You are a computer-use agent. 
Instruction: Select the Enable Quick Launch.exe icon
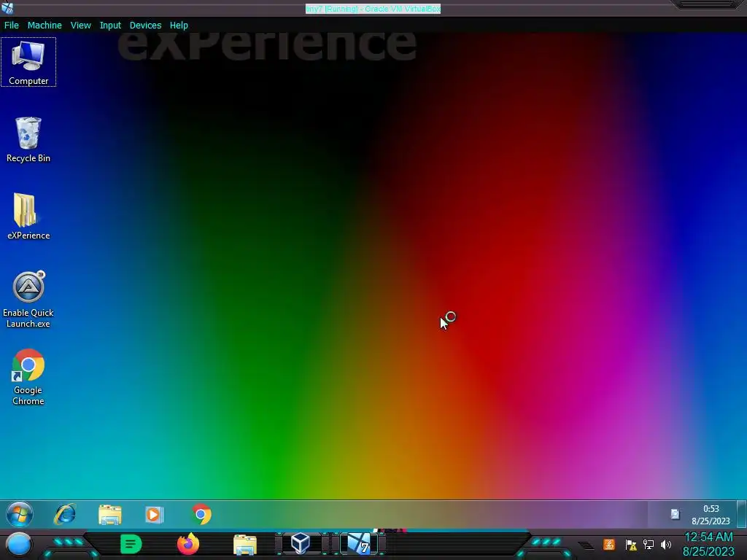tap(28, 300)
